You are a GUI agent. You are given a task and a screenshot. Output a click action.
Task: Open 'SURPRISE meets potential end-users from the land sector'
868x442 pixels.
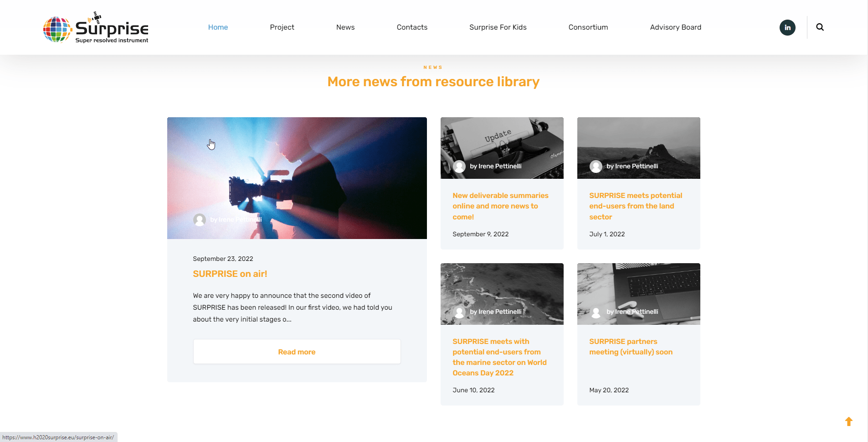point(635,206)
